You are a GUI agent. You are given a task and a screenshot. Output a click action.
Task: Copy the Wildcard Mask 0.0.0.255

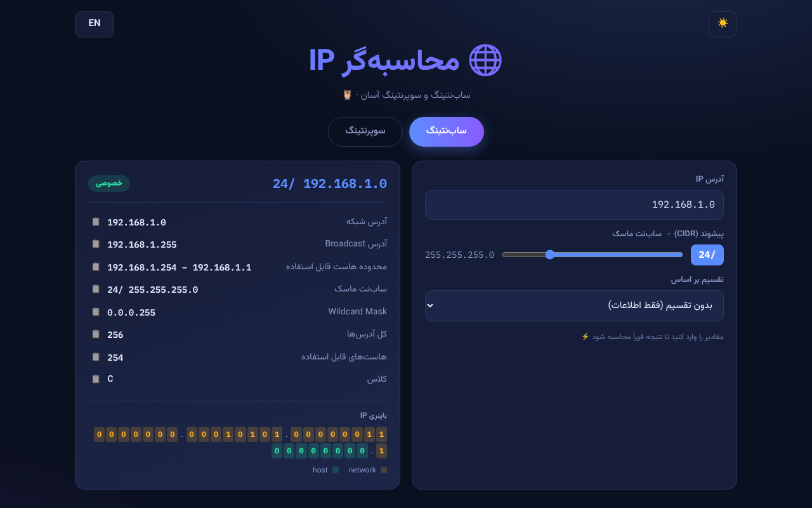point(96,312)
